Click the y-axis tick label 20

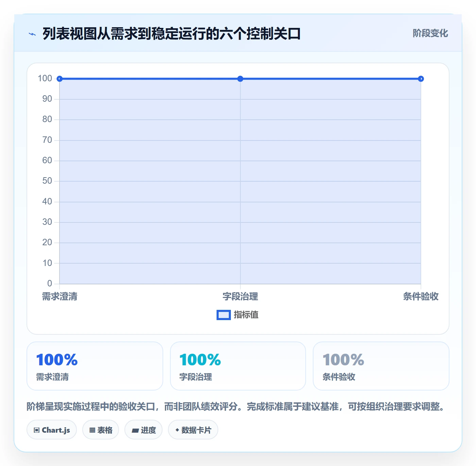[x=47, y=243]
